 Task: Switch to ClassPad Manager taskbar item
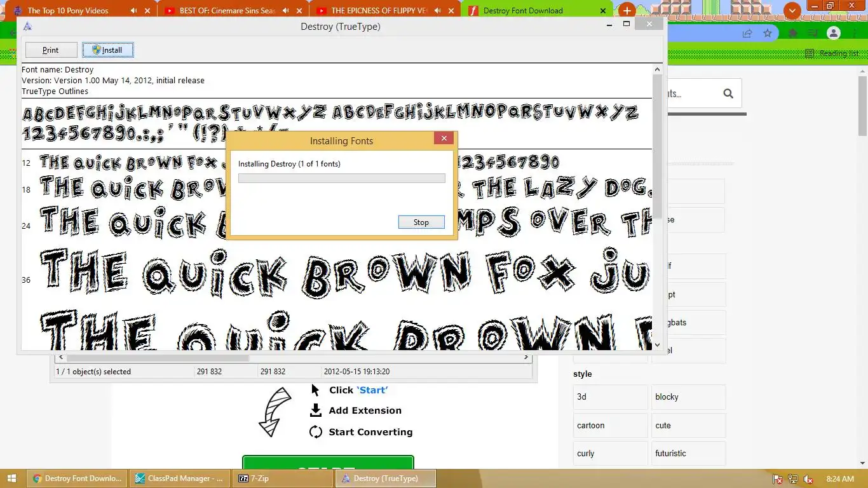point(180,478)
